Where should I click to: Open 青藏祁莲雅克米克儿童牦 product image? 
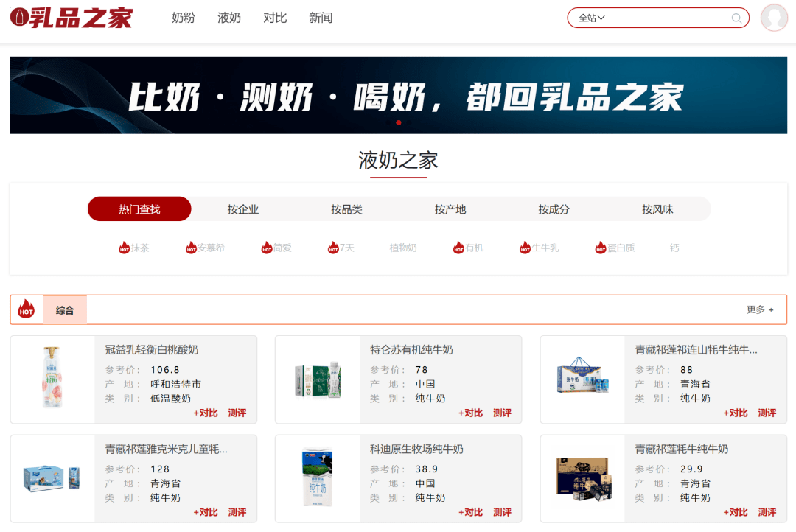tap(52, 478)
